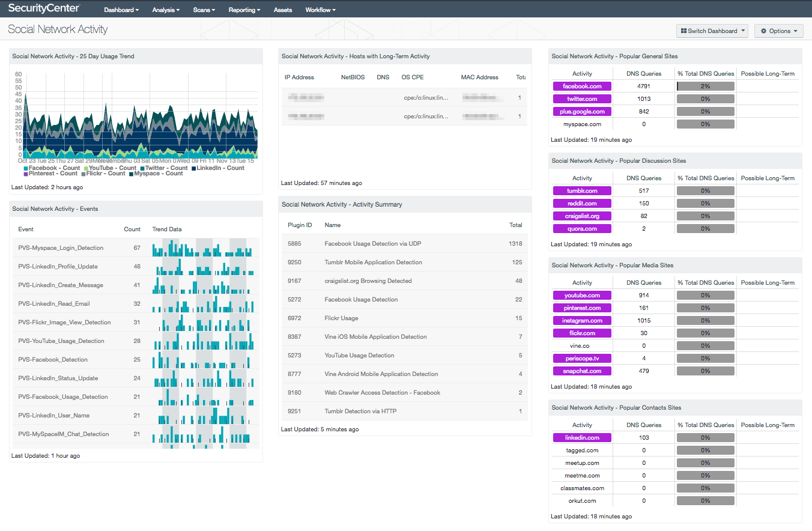Click the youtube.com 0% DNS queries bar

click(705, 296)
